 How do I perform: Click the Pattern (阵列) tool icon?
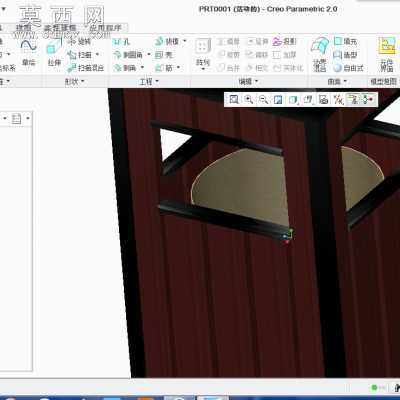pyautogui.click(x=203, y=47)
